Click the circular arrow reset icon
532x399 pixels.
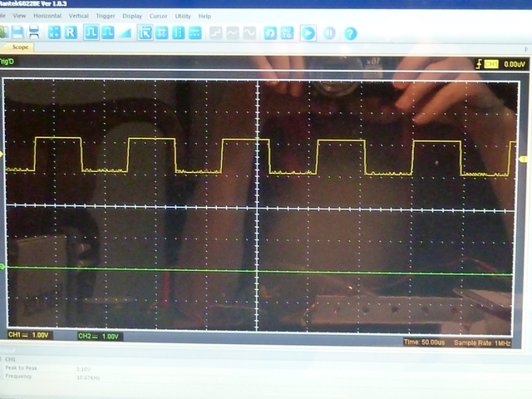(270, 33)
